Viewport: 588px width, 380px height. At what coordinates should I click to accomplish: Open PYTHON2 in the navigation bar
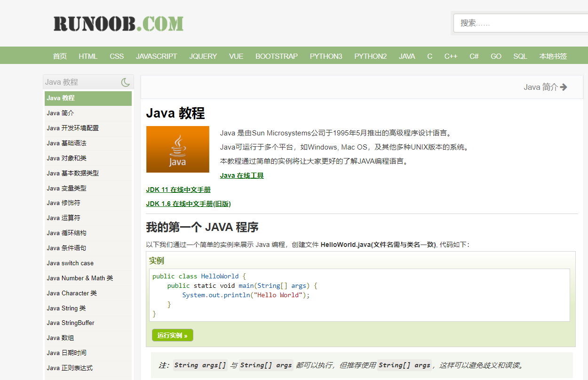pos(371,56)
